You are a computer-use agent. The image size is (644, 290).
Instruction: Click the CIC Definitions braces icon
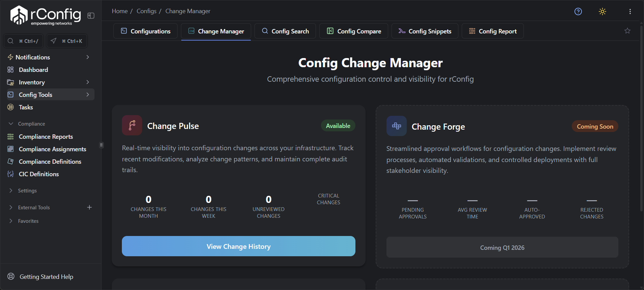pyautogui.click(x=10, y=174)
